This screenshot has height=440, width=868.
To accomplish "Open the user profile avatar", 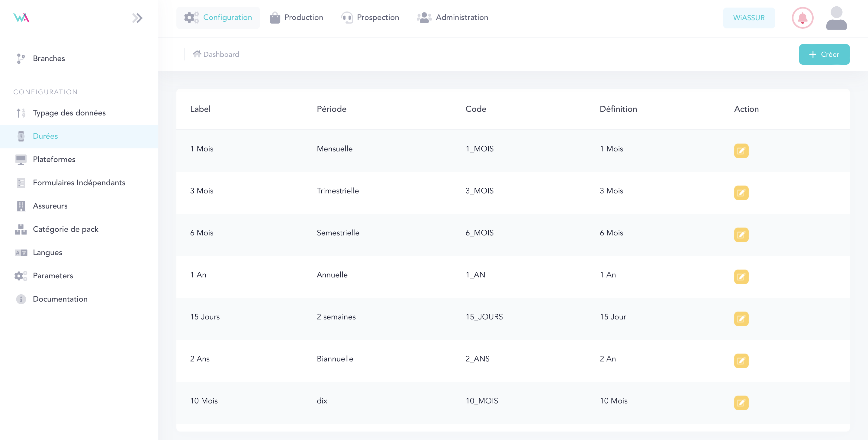I will point(836,18).
